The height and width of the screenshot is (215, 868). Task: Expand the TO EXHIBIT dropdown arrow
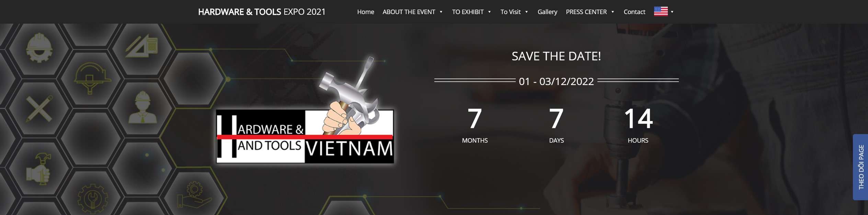489,12
